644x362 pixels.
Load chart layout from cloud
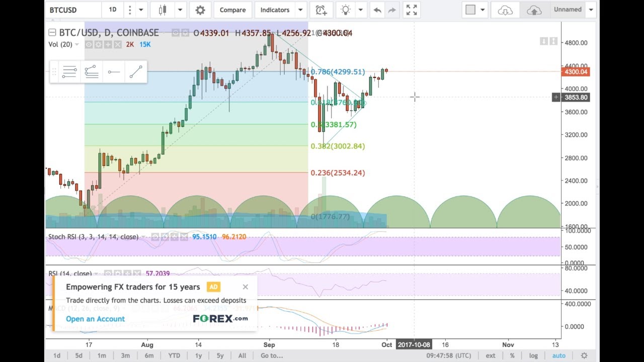point(505,10)
